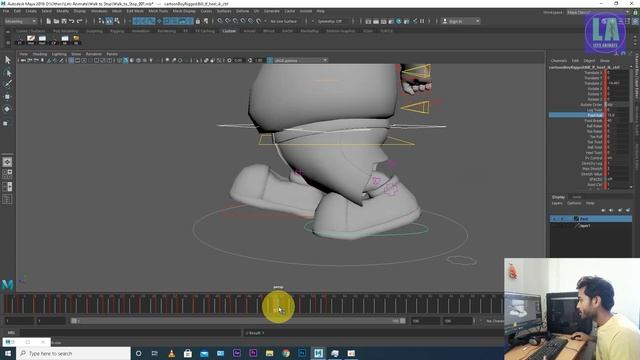Select the single perspective view layout icon
The height and width of the screenshot is (360, 640).
(x=7, y=162)
